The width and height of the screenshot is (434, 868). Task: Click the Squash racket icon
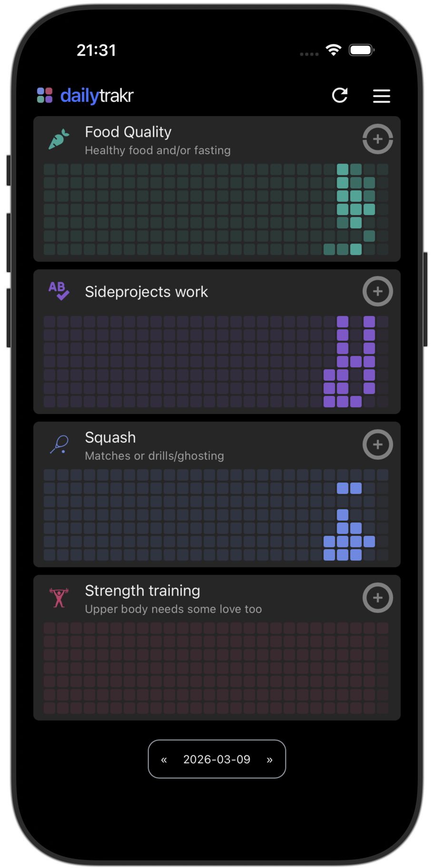[59, 445]
